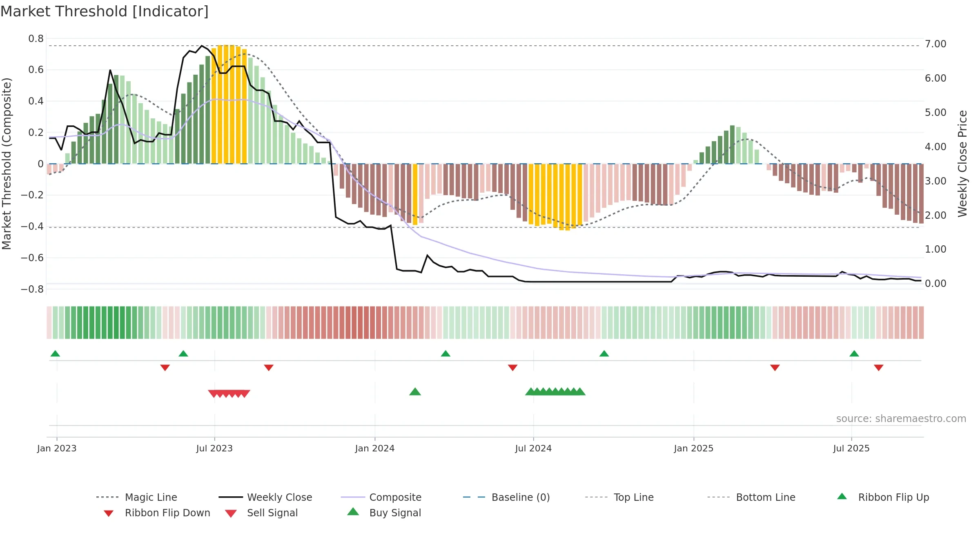Toggle the Ribbon Flip Up legend entry

[x=883, y=497]
